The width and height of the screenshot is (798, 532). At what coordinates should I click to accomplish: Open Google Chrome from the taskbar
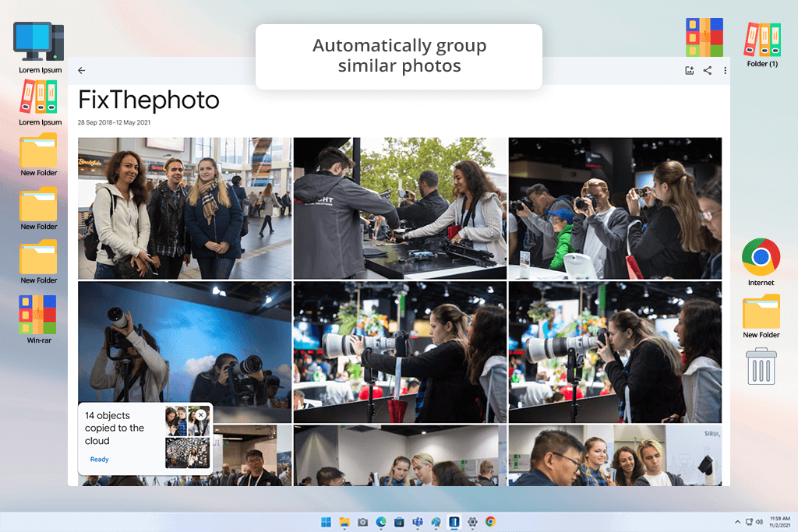(x=491, y=522)
